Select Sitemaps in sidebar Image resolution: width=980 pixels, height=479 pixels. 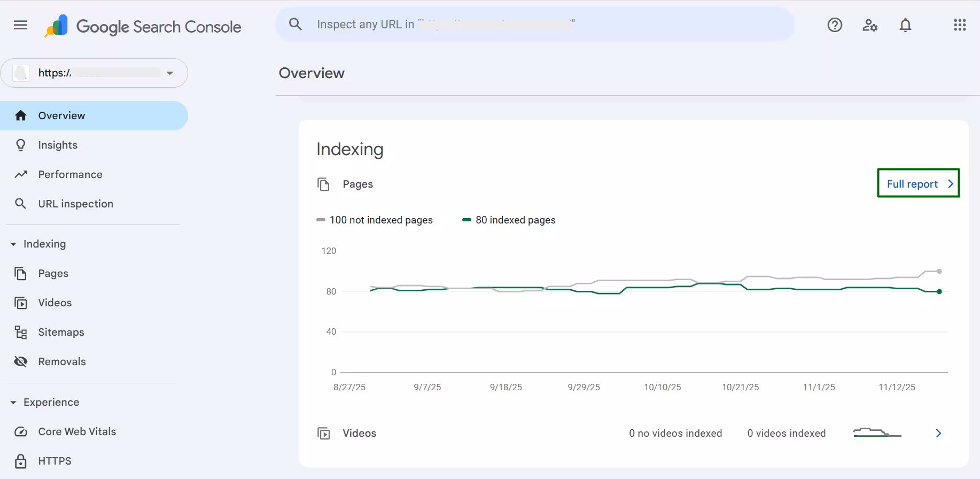[94, 332]
